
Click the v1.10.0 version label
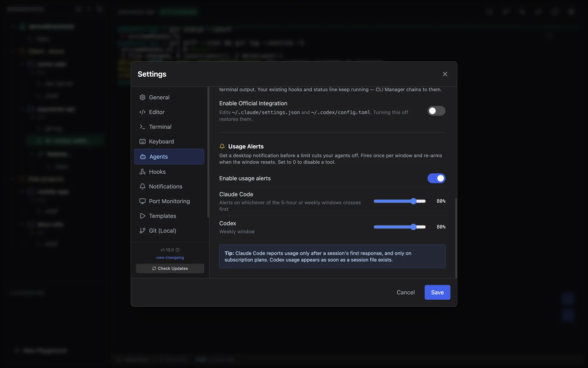[167, 250]
